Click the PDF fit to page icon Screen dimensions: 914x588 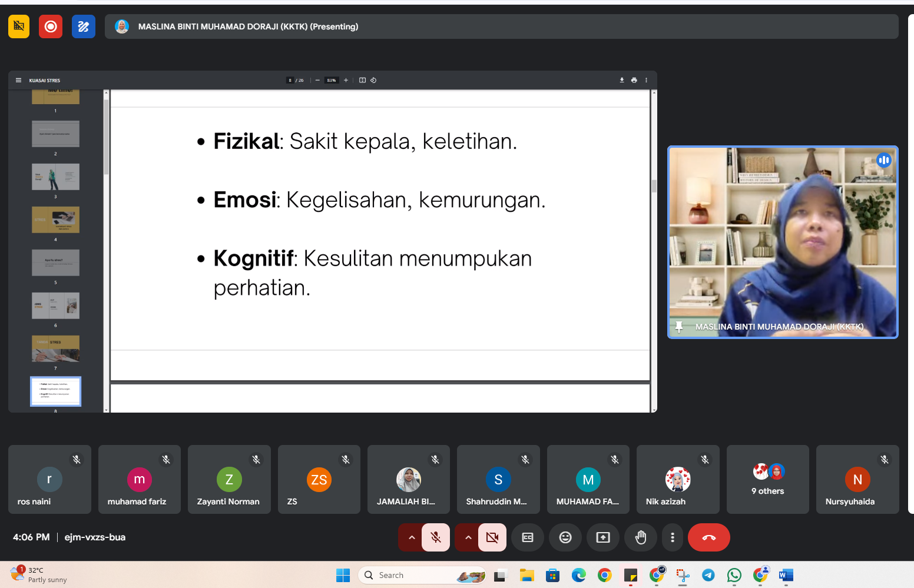pyautogui.click(x=363, y=80)
